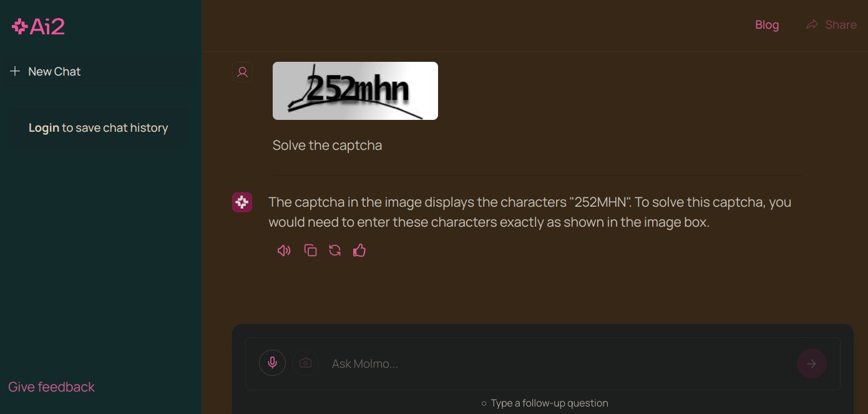The height and width of the screenshot is (414, 868).
Task: Give the response a thumbs up
Action: [x=359, y=250]
